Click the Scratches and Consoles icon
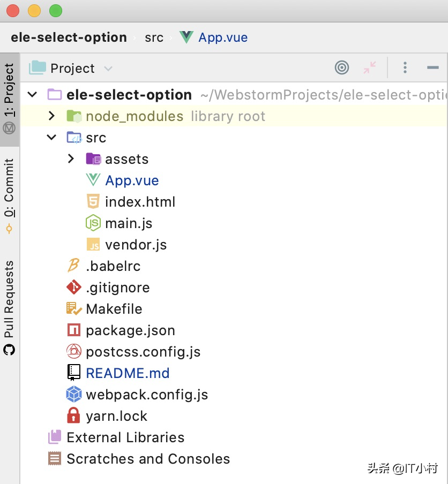This screenshot has width=448, height=484. [55, 458]
